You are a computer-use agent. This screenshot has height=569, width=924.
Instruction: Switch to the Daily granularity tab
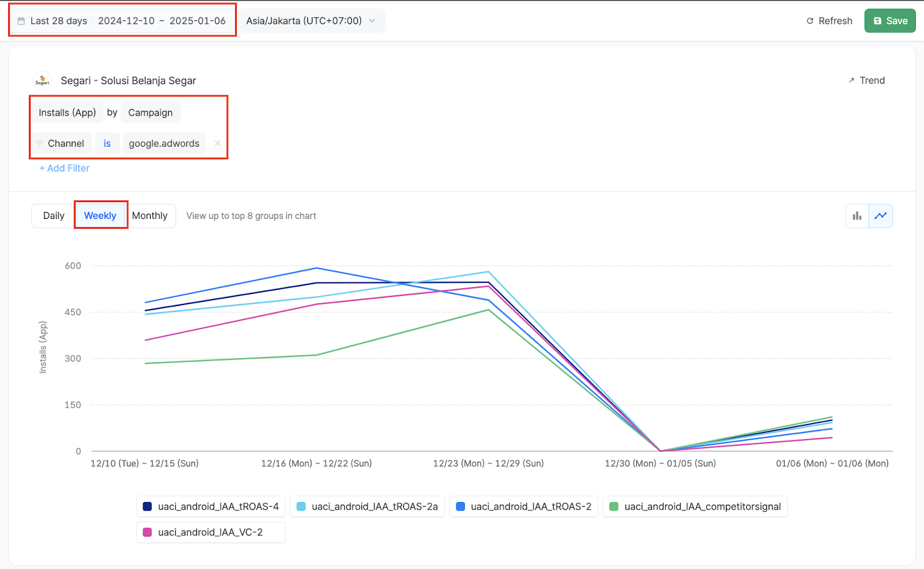pos(54,215)
